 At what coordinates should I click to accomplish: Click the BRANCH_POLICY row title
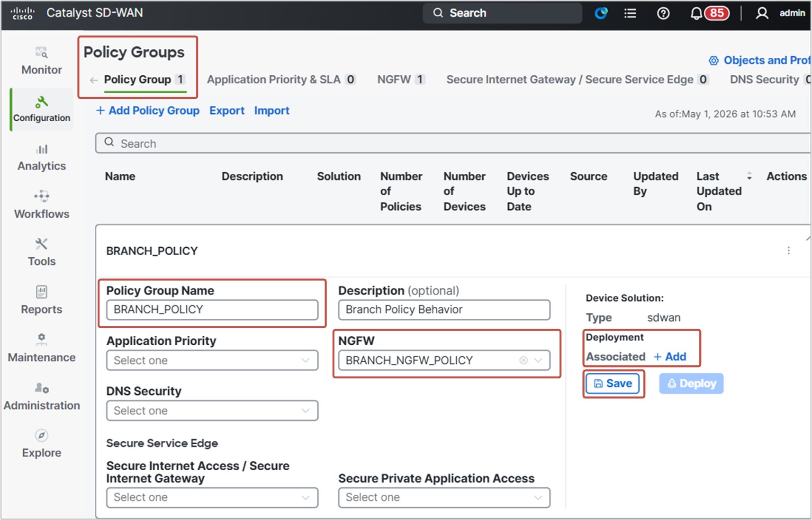tap(152, 251)
